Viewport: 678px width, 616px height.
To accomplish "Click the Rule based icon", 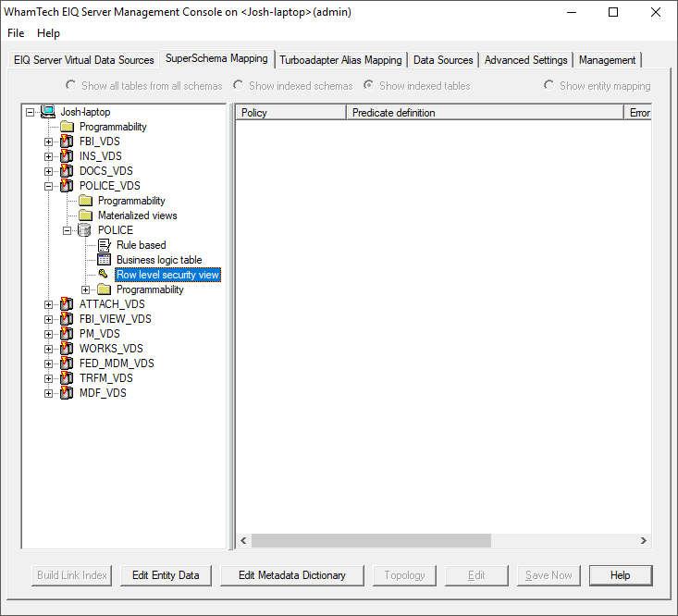I will tap(104, 245).
